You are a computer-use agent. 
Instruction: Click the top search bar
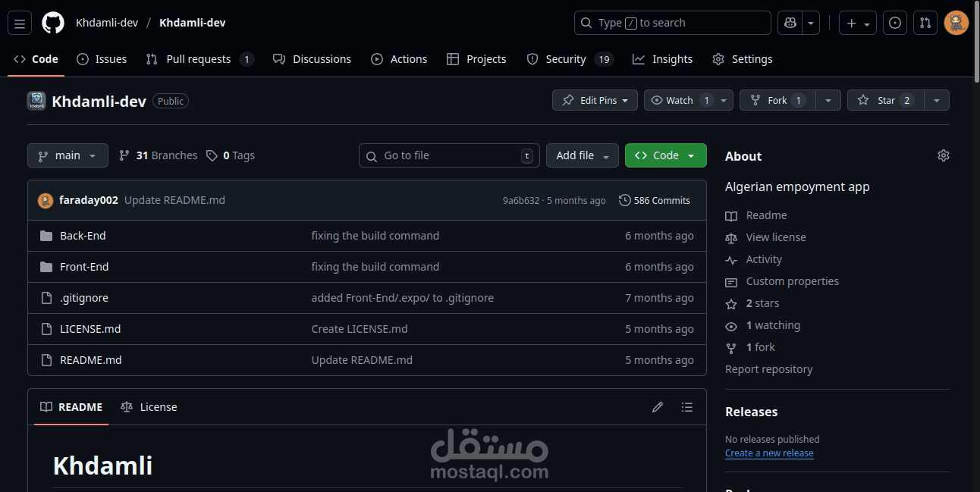672,23
